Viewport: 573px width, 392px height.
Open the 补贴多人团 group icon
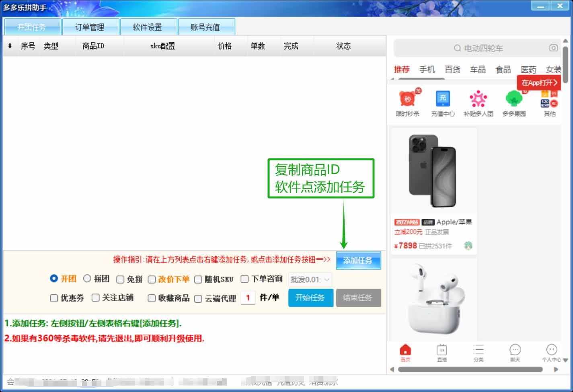tap(478, 99)
